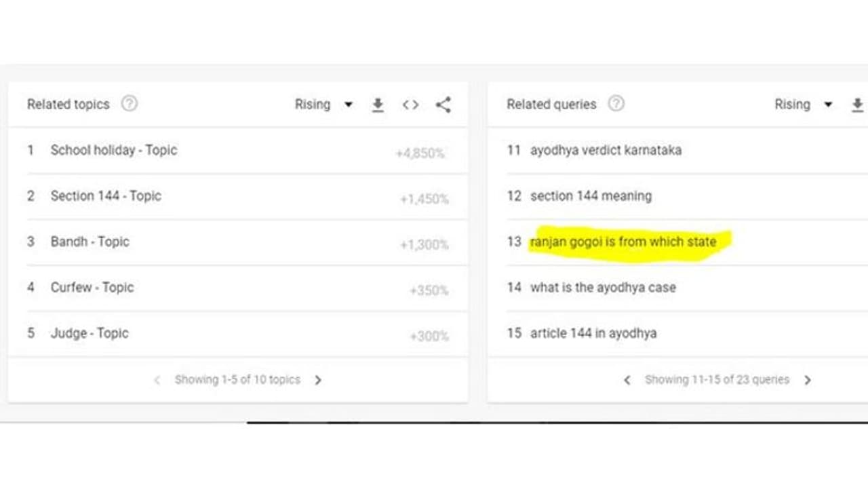The width and height of the screenshot is (868, 496).
Task: Open help icon next to Related topics
Action: pos(129,104)
